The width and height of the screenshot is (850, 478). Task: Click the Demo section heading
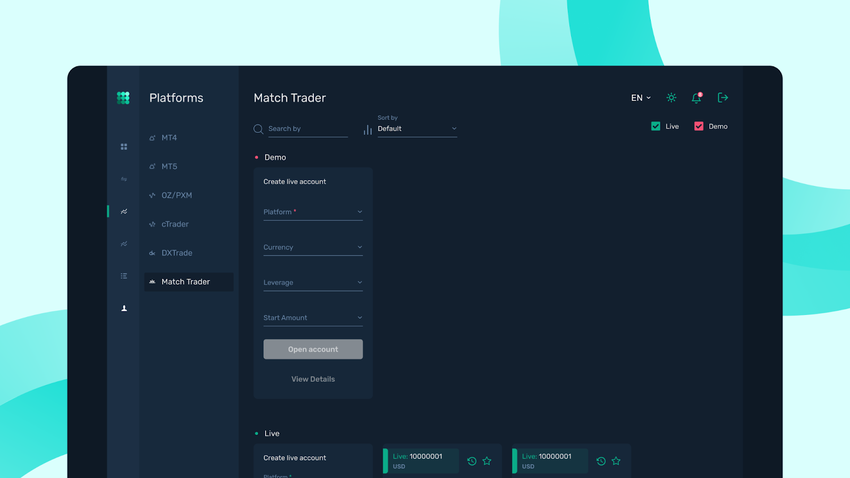pyautogui.click(x=275, y=157)
